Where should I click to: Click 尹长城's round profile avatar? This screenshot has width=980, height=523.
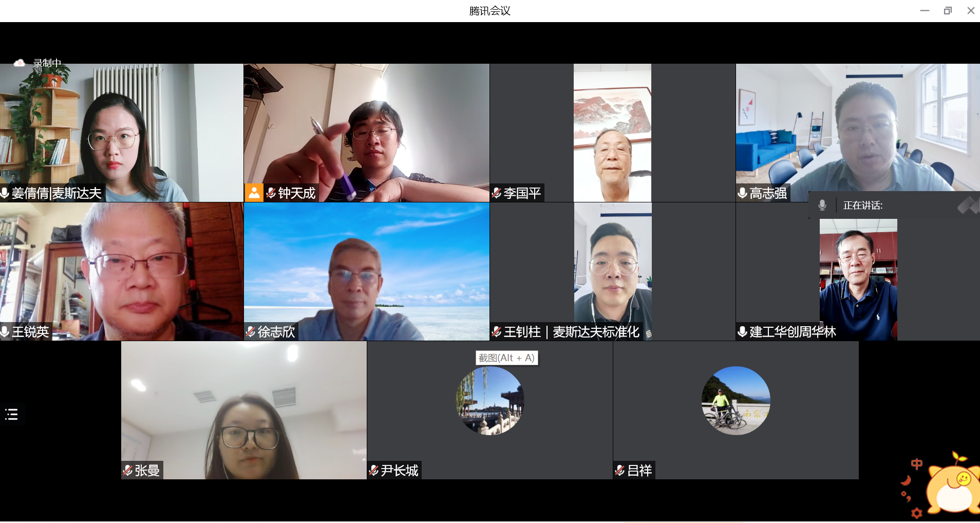point(490,401)
